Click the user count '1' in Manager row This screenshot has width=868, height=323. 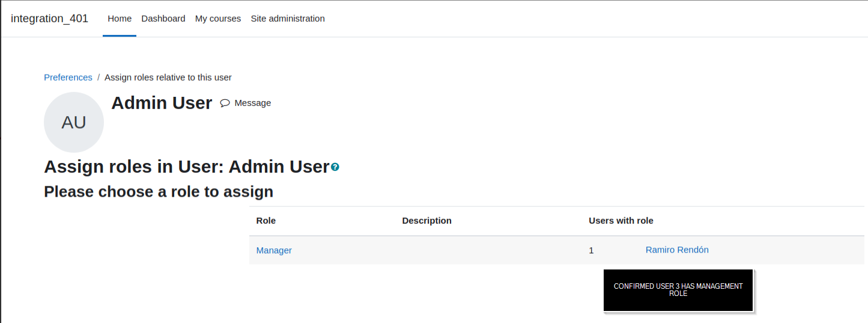591,250
